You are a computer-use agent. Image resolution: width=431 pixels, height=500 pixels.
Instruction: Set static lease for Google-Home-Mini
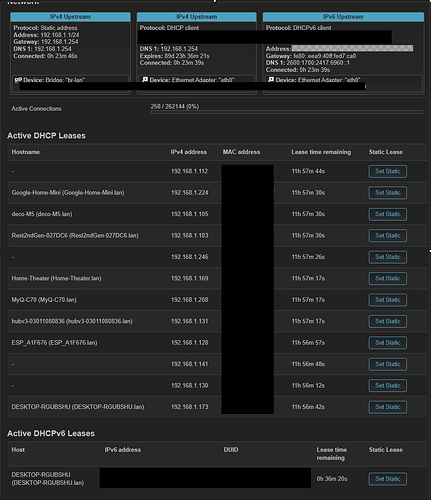click(388, 193)
